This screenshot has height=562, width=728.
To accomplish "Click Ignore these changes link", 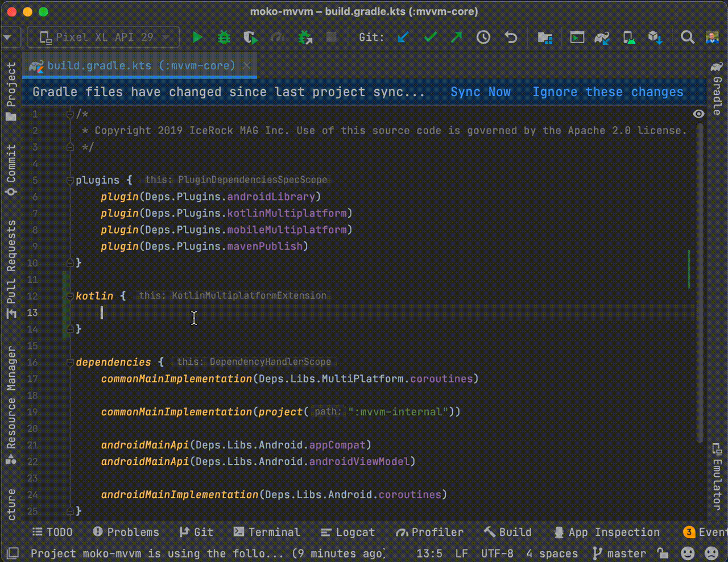I will (x=607, y=92).
